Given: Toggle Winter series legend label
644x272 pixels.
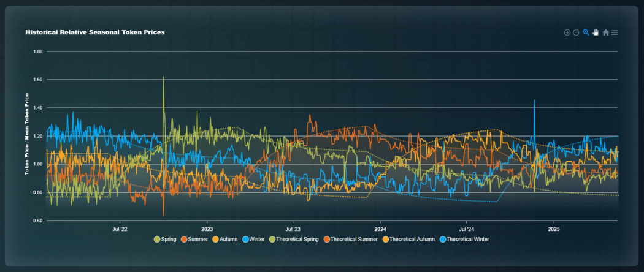Looking at the screenshot, I should pos(258,239).
